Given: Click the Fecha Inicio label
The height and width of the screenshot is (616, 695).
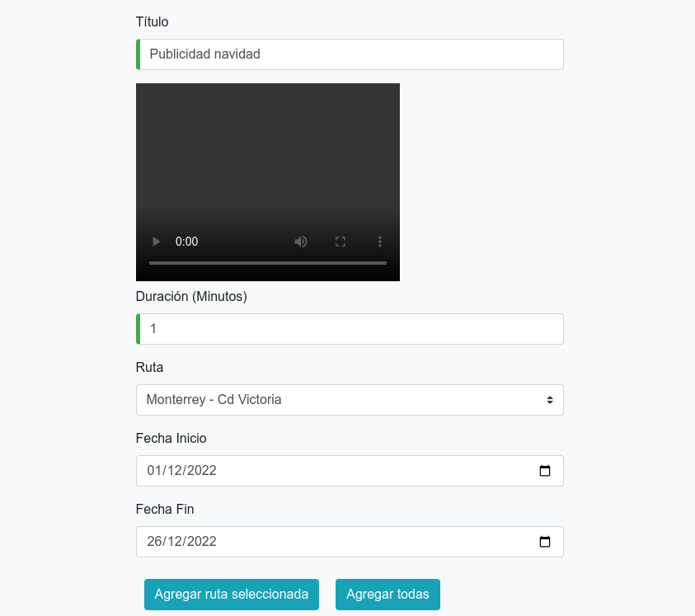Looking at the screenshot, I should click(171, 438).
